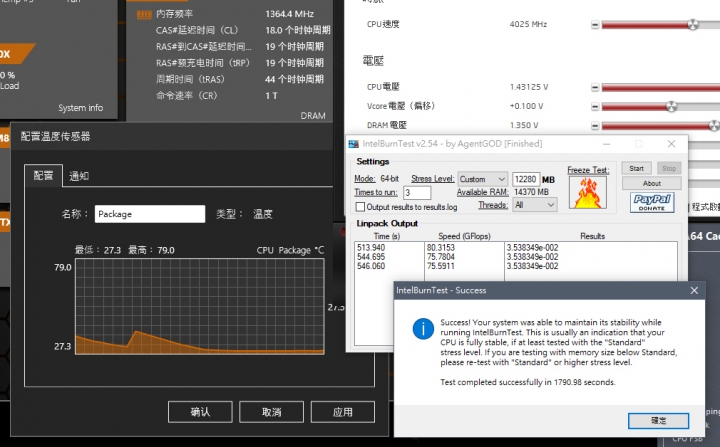
Task: Click the DRAM電壓 value 1.350 V
Action: click(x=524, y=125)
